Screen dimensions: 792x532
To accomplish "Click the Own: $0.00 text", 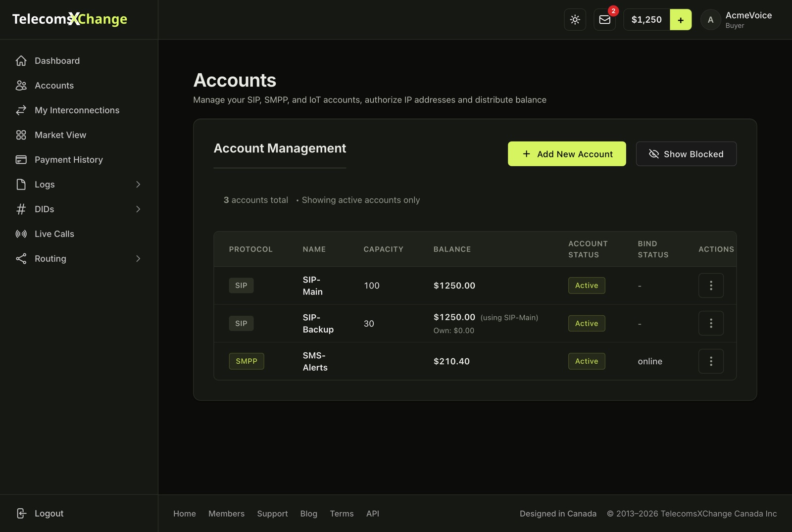I will click(x=454, y=331).
